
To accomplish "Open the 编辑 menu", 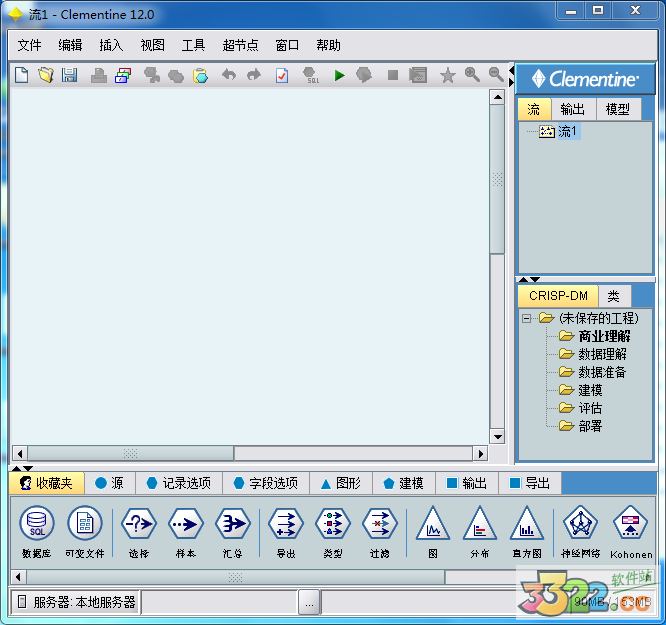I will (x=71, y=45).
